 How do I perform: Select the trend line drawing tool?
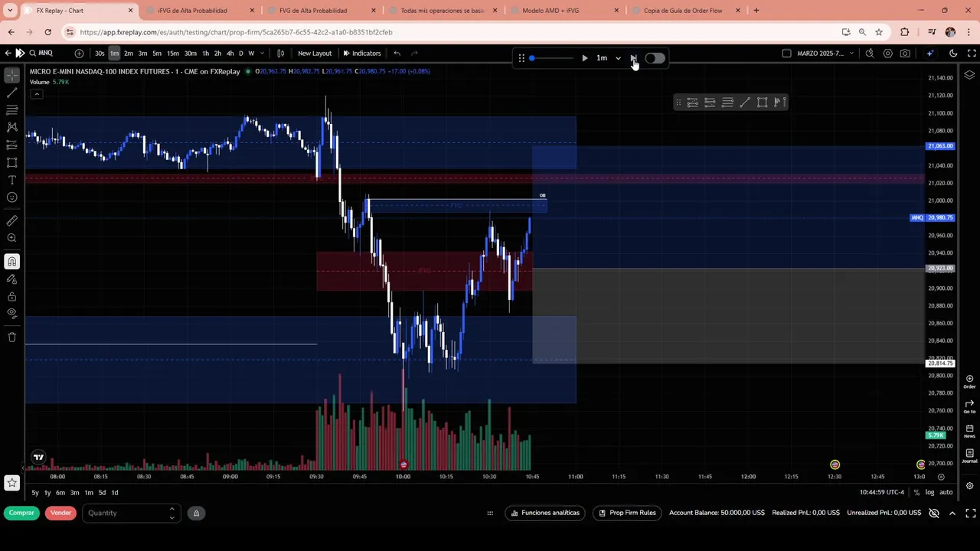click(x=11, y=93)
